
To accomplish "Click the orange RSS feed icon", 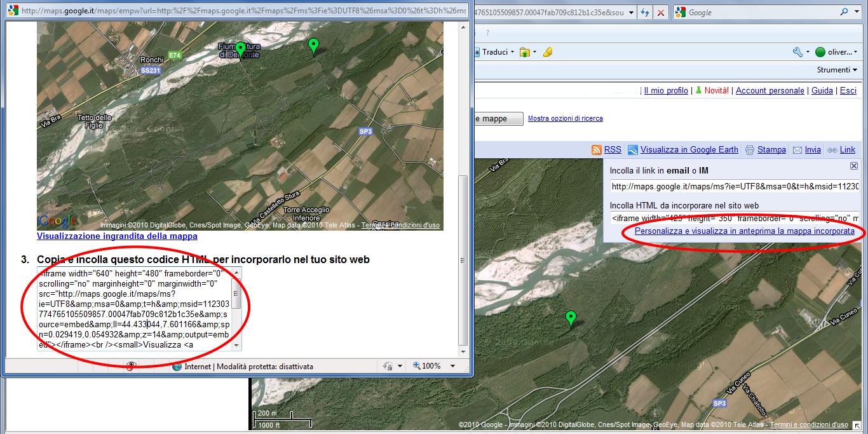I will [596, 150].
